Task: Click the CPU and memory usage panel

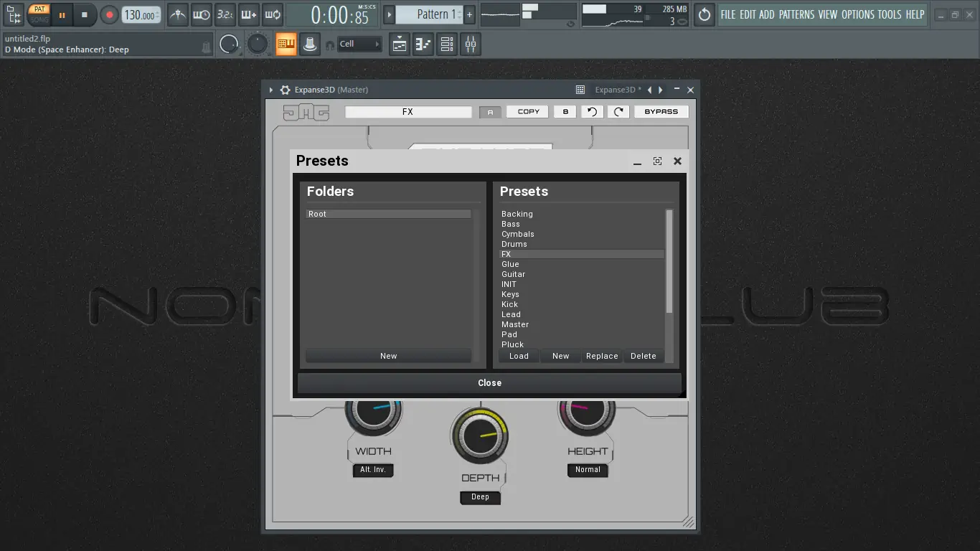Action: [x=636, y=14]
